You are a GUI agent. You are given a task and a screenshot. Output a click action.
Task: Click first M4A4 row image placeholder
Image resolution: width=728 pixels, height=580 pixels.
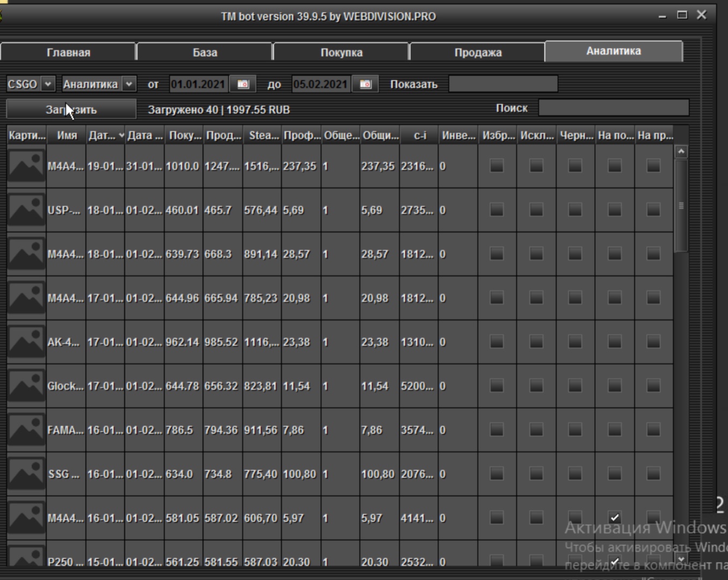click(26, 166)
